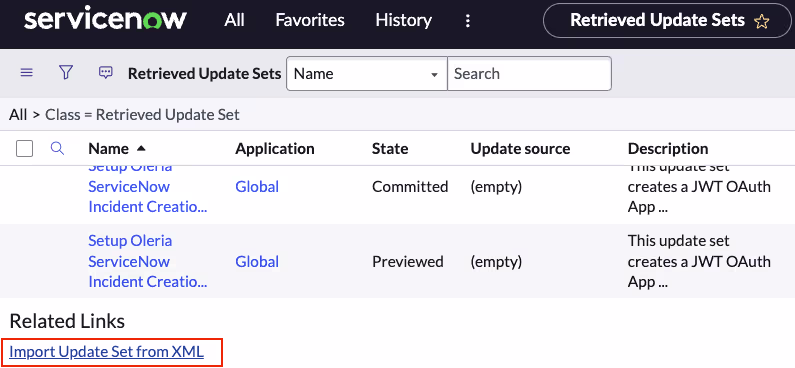This screenshot has height=368, width=795.
Task: Open the filter funnel icon
Action: [x=66, y=73]
